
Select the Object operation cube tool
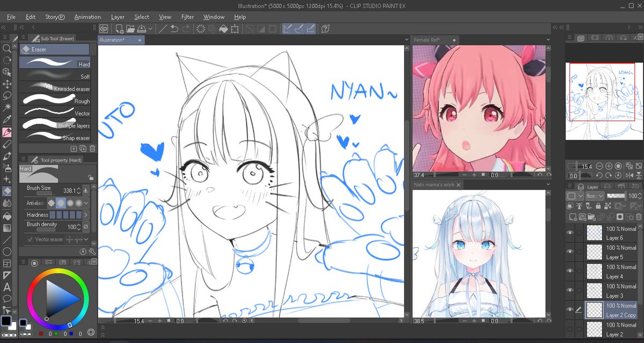pos(7,72)
